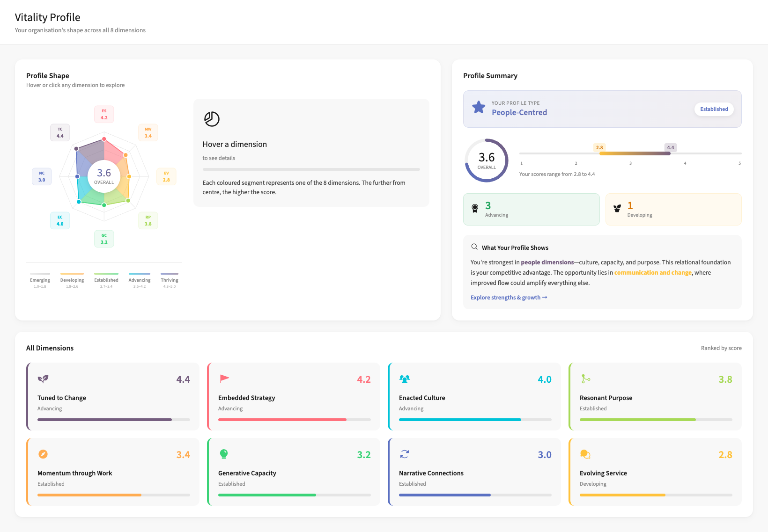Viewport: 768px width, 532px height.
Task: Click the star icon beside People-Centred profile type
Action: click(x=479, y=107)
